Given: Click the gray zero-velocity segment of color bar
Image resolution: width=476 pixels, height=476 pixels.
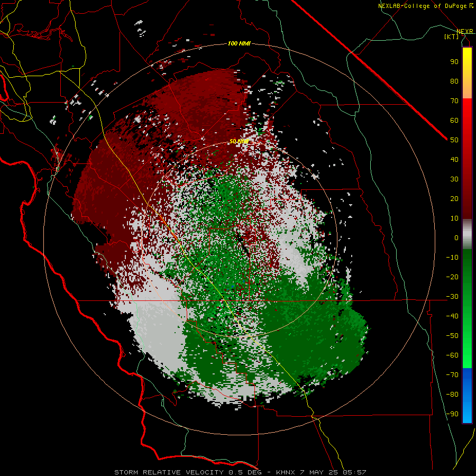Looking at the screenshot, I should coord(467,234).
